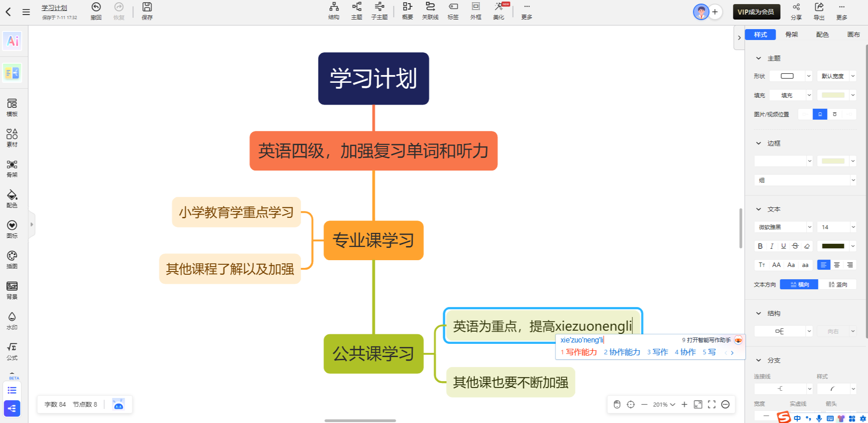Viewport: 868px width, 423px height.
Task: Pick candidate 写作能力 in IME popup
Action: click(579, 352)
